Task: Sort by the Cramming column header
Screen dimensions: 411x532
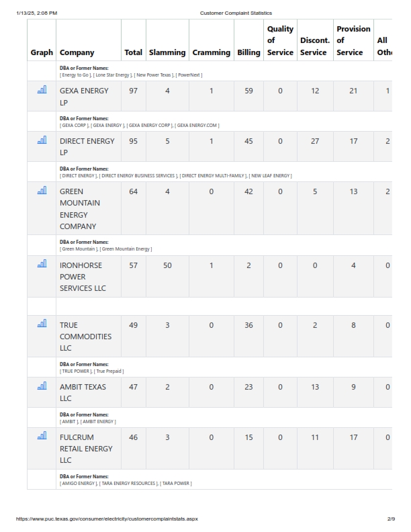Action: [212, 52]
